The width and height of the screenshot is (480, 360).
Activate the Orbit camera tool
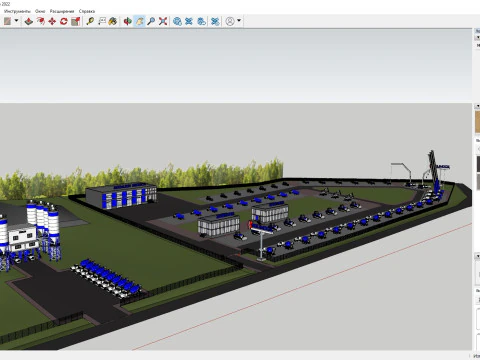pyautogui.click(x=128, y=21)
